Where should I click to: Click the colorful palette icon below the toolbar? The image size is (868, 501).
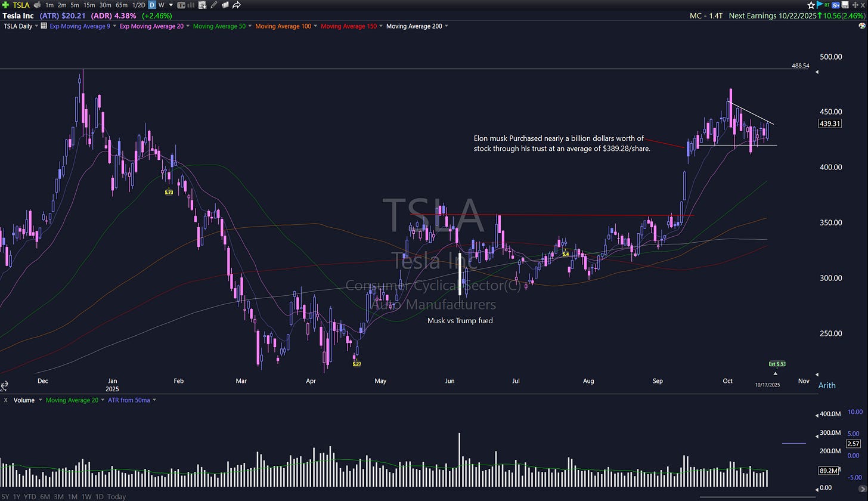click(x=861, y=26)
